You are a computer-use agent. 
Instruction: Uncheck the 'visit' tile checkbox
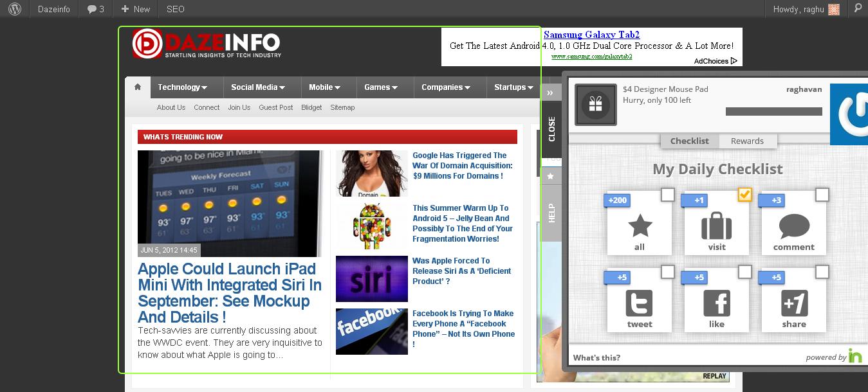[744, 194]
